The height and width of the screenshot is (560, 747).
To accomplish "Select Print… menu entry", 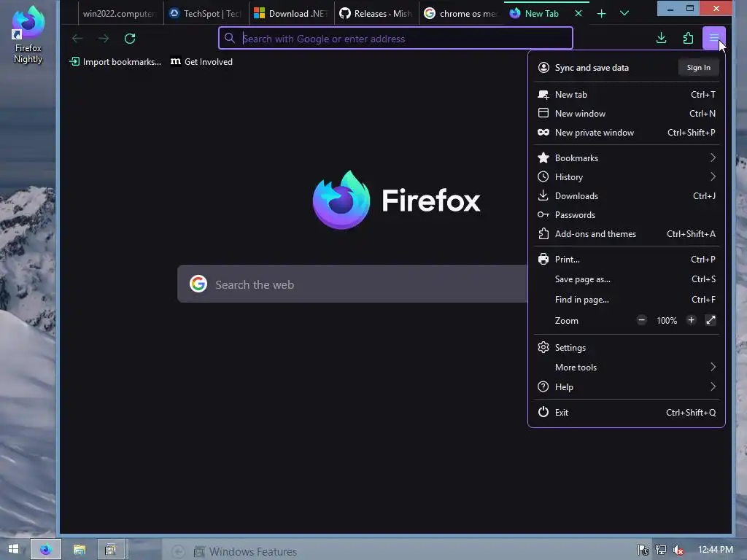I will point(627,259).
